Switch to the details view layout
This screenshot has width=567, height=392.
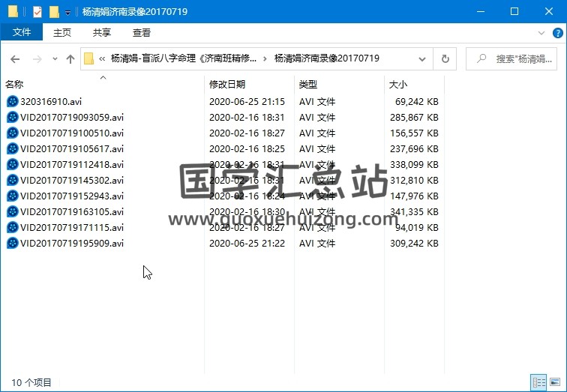538,382
